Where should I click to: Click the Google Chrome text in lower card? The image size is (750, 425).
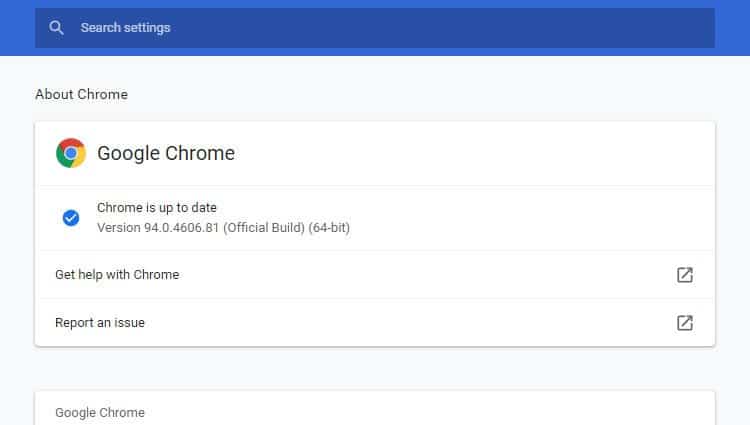(100, 413)
